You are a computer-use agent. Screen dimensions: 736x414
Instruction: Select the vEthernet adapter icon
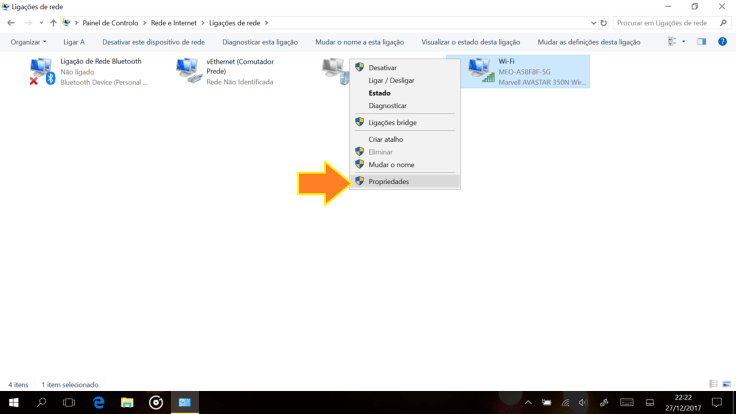pos(188,71)
